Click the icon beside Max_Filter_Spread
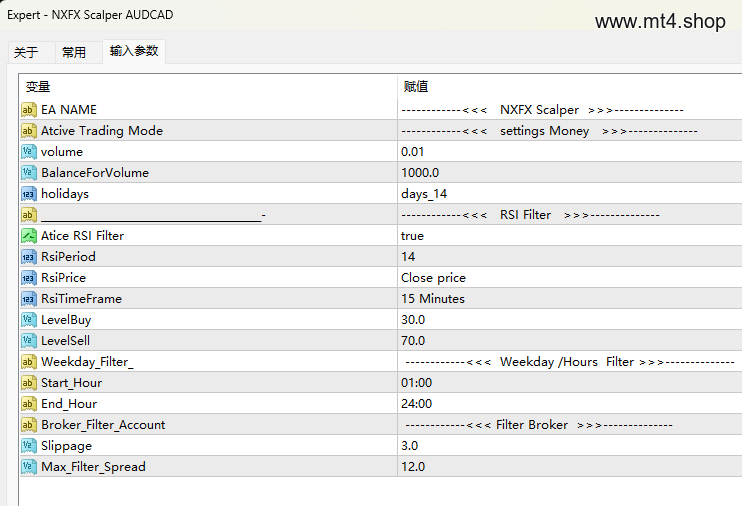This screenshot has width=742, height=506. [x=29, y=467]
